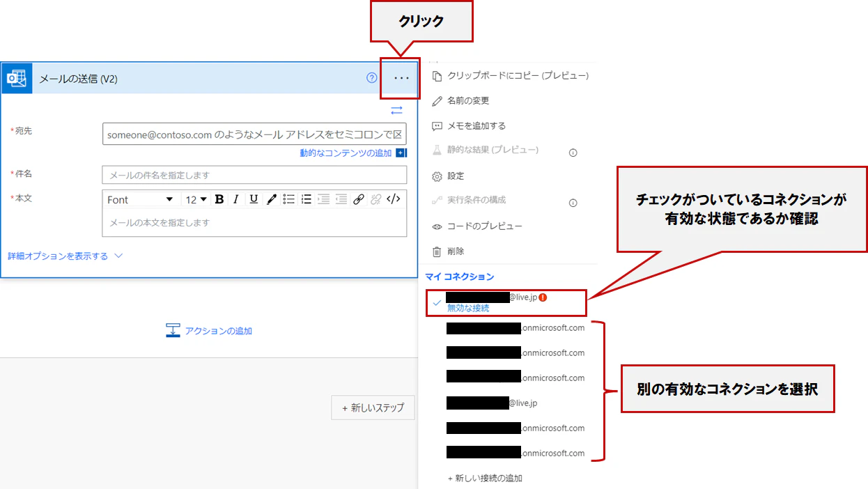The height and width of the screenshot is (489, 868).
Task: Click the remove link broken-chain icon
Action: (x=376, y=199)
